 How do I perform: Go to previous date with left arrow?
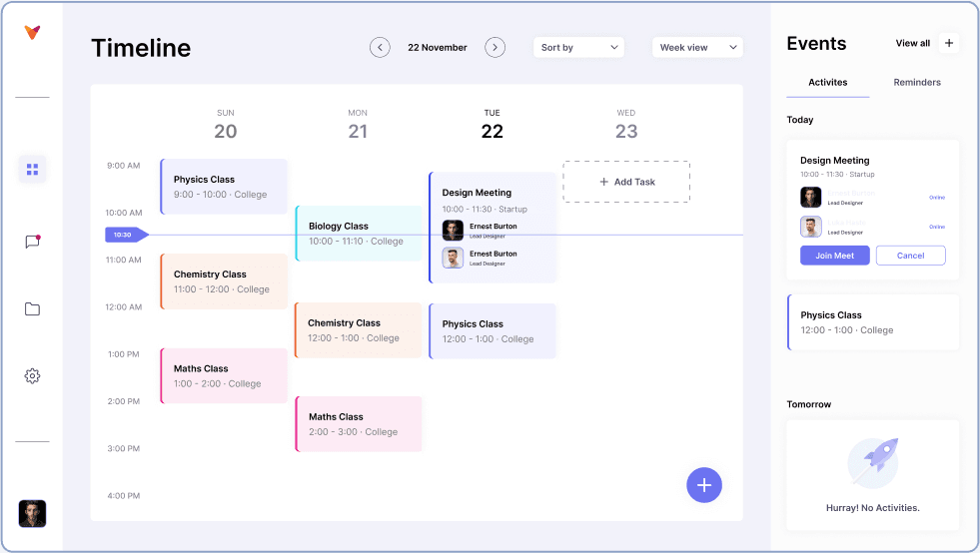coord(380,48)
